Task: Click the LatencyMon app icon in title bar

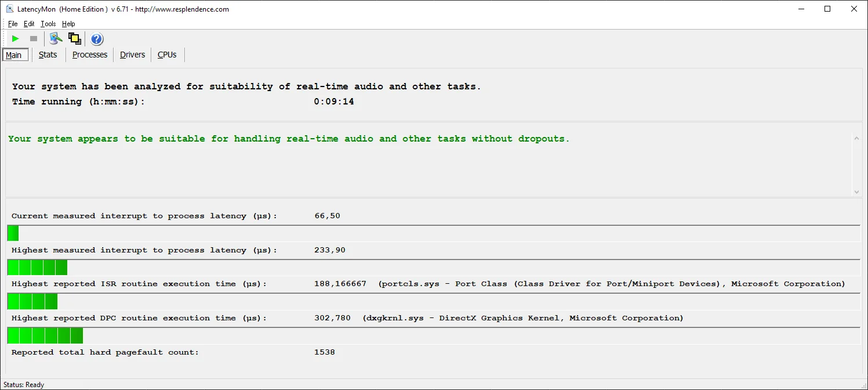Action: [10, 9]
